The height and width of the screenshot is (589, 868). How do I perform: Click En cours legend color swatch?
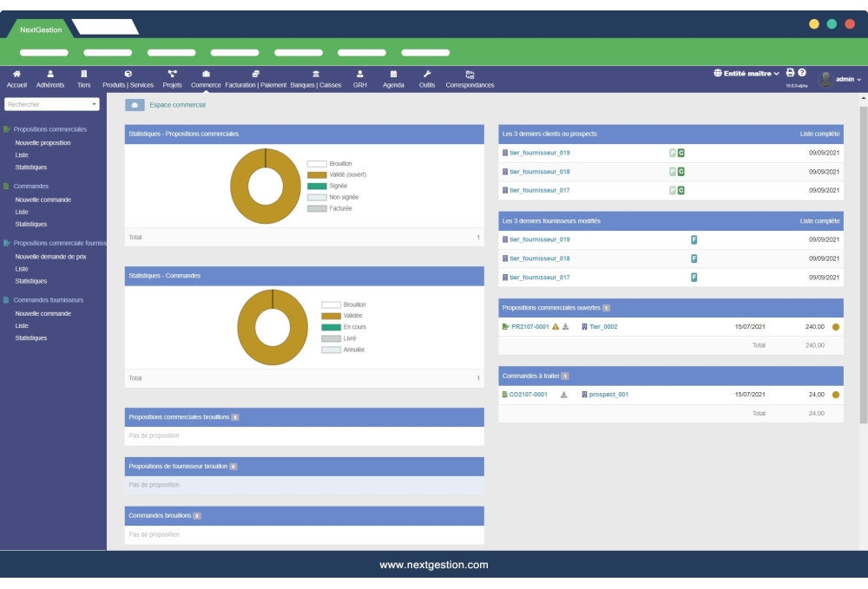331,327
